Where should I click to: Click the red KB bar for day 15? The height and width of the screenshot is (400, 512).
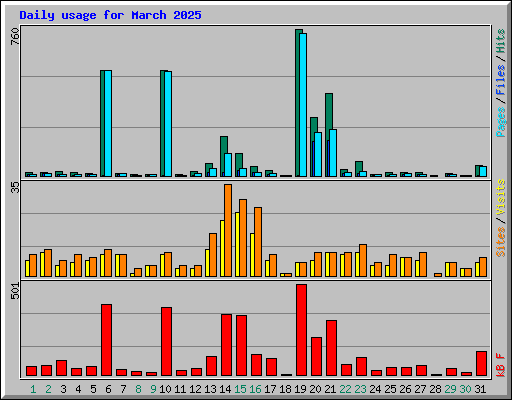tap(241, 345)
